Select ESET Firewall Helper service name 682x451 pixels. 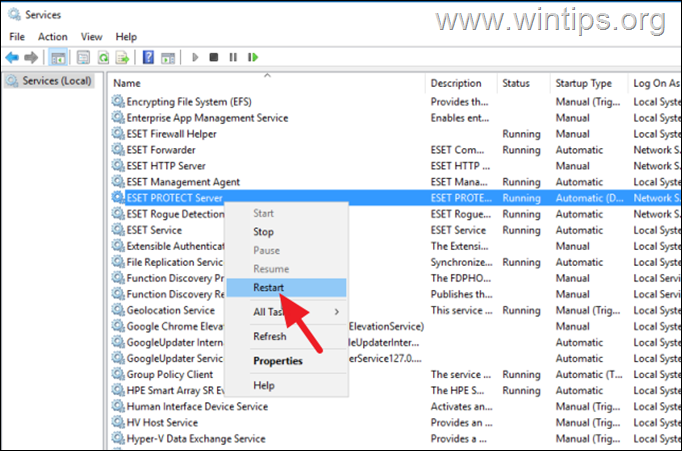(x=171, y=134)
